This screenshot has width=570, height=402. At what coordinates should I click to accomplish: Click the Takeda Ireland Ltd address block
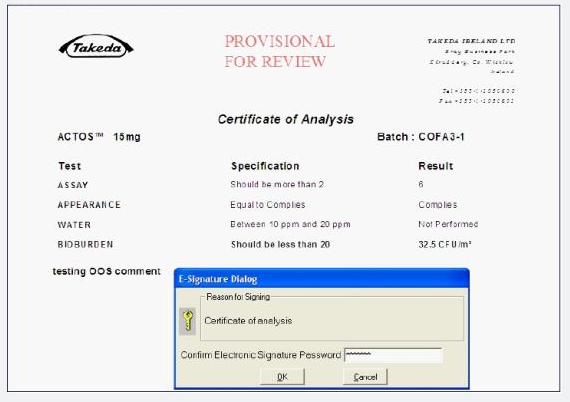(x=472, y=71)
